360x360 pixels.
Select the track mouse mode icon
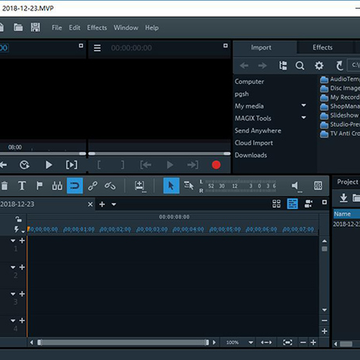189,186
